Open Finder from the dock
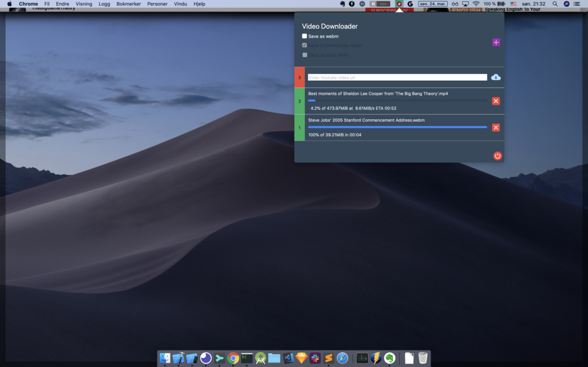Screen dimensions: 588x367 tap(164, 358)
